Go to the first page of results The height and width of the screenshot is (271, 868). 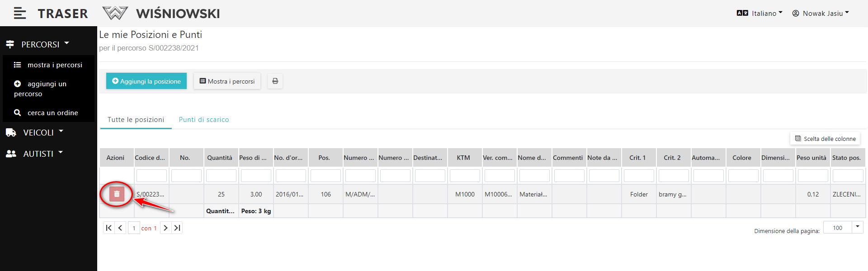click(108, 228)
